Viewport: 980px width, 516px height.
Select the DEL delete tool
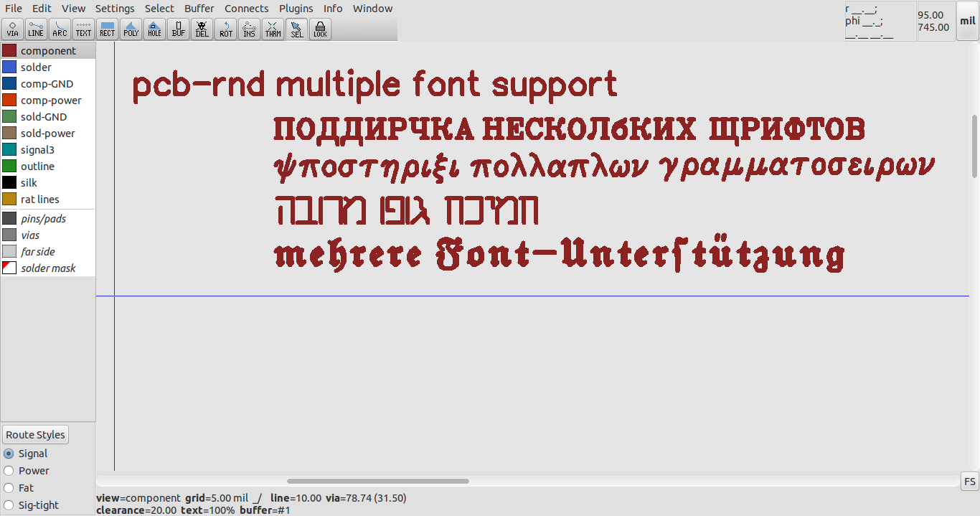tap(202, 29)
